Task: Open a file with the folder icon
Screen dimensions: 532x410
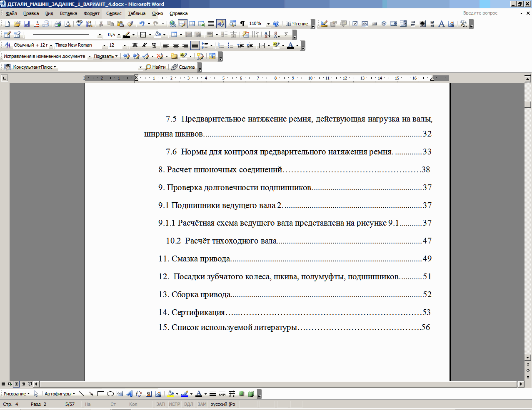Action: [17, 24]
